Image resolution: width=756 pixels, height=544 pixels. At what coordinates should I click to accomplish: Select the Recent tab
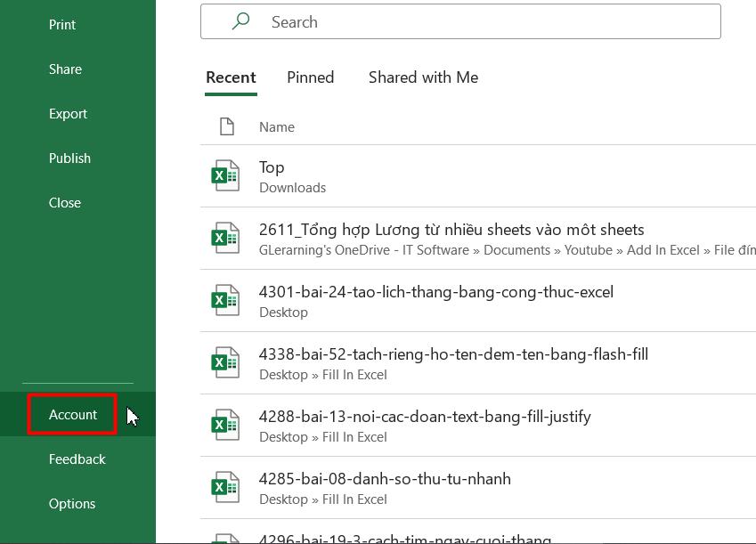click(231, 77)
